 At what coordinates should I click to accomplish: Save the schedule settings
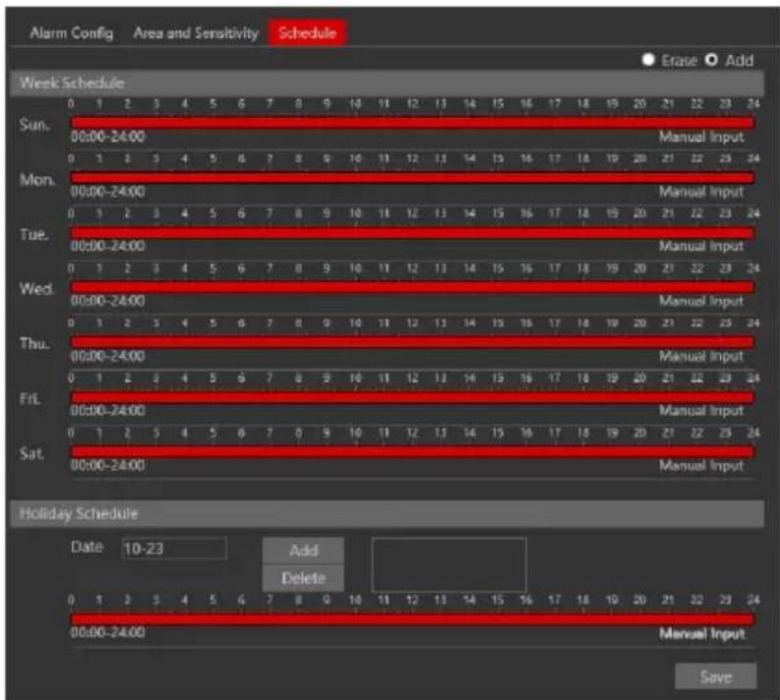click(x=716, y=676)
